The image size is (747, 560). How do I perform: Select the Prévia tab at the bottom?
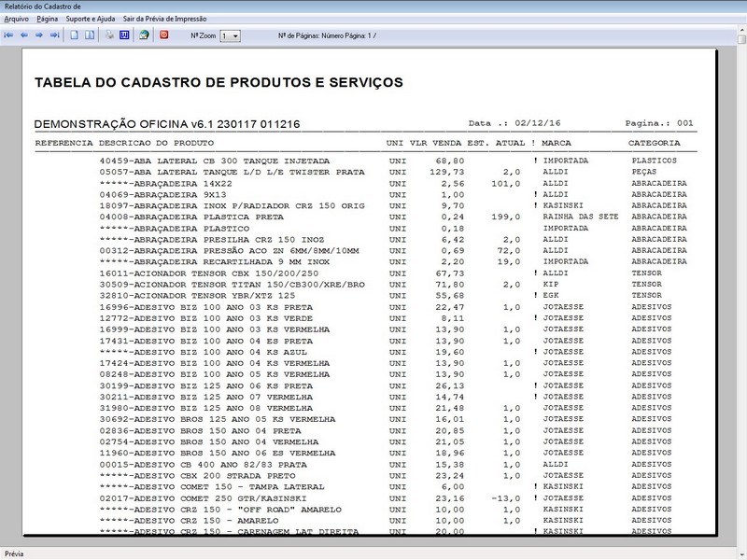(16, 552)
